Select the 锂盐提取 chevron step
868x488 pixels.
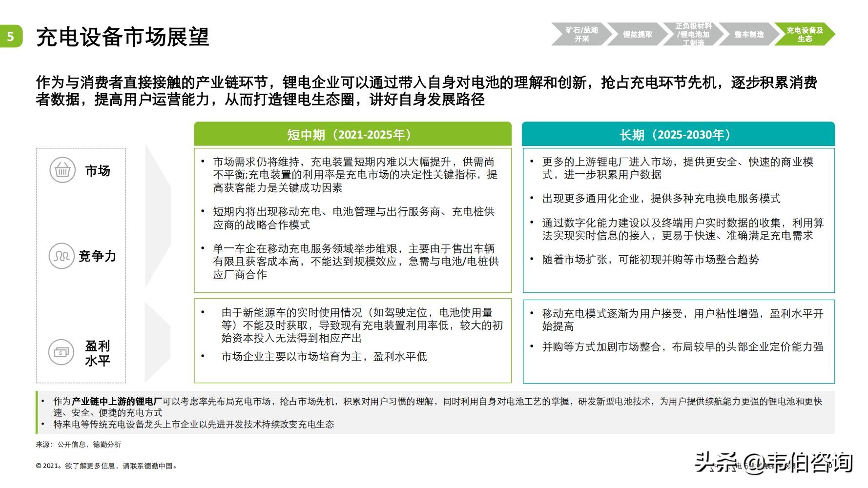[x=637, y=34]
